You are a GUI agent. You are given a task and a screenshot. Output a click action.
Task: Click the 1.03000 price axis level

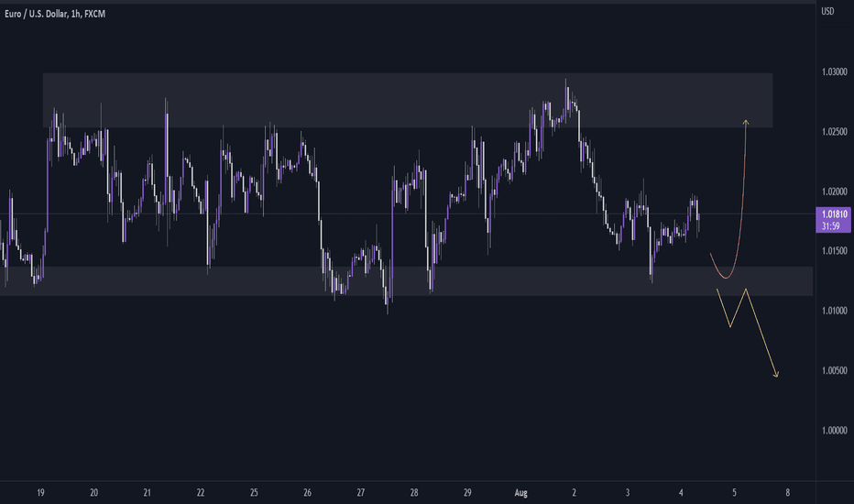pos(835,71)
